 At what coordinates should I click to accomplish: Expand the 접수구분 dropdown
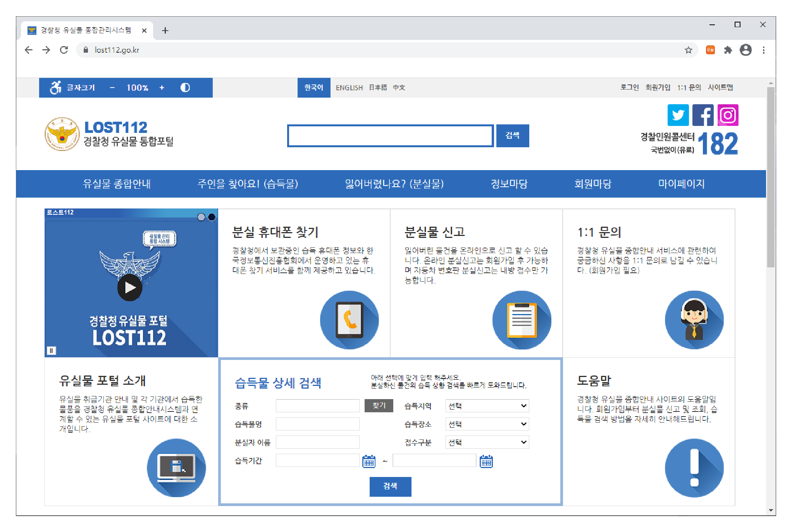487,442
